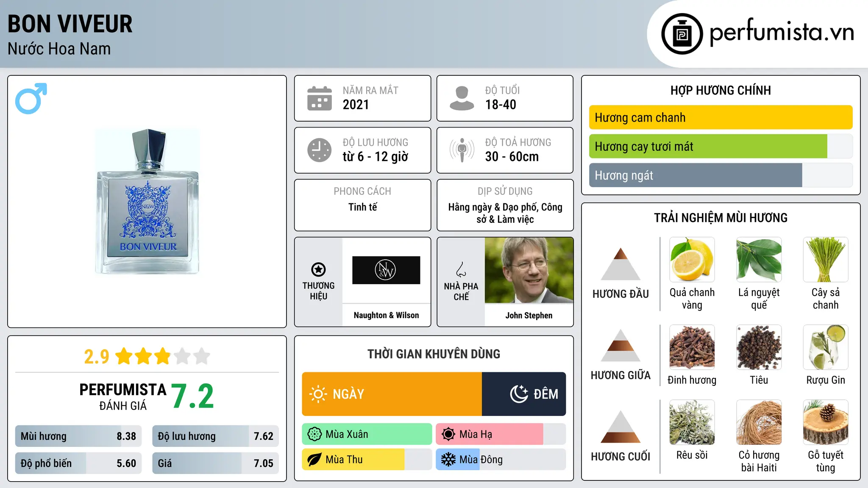Click the green 7.2 Perfumista score

click(x=193, y=396)
